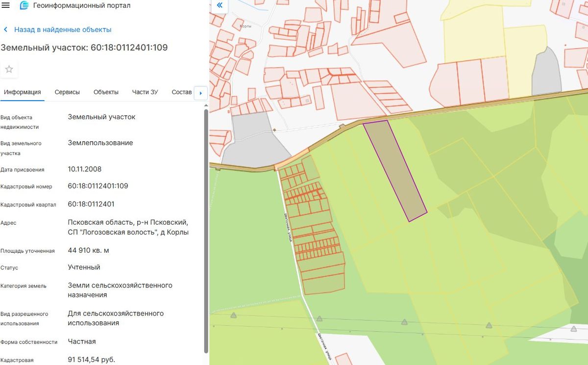This screenshot has width=588, height=365.
Task: Click the info panel vertical scrollbar
Action: 206,231
